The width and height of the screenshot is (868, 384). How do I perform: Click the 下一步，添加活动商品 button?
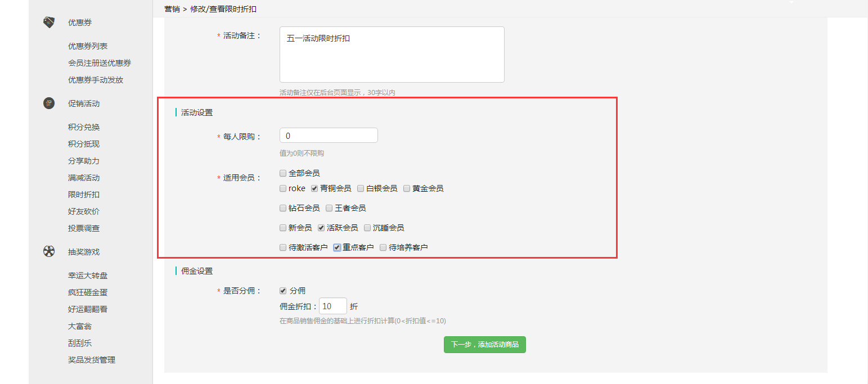pos(484,345)
